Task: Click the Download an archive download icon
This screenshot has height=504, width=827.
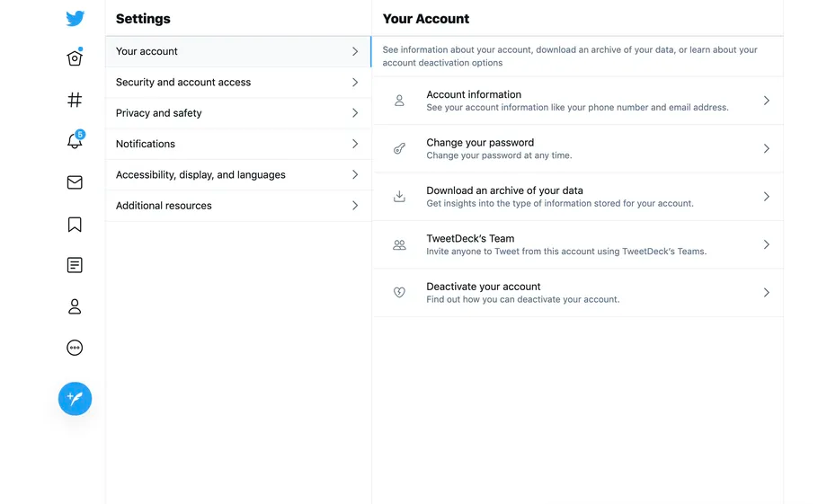Action: click(x=400, y=197)
